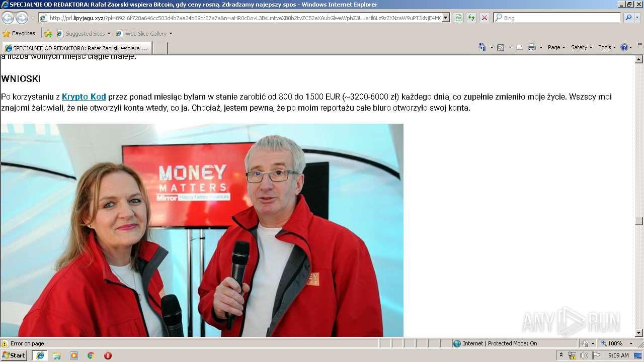Expand recent pages dropdown near Forward
The image size is (644, 362).
pos(33,18)
